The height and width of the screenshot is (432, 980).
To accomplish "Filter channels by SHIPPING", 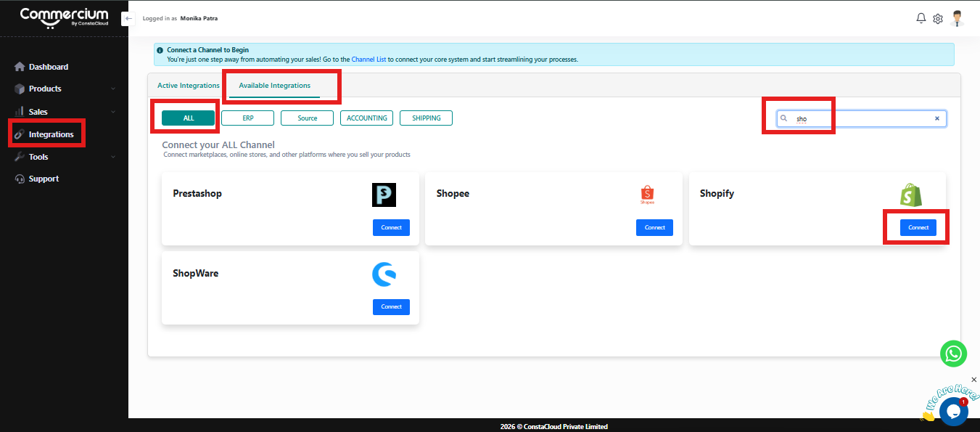I will pyautogui.click(x=427, y=118).
